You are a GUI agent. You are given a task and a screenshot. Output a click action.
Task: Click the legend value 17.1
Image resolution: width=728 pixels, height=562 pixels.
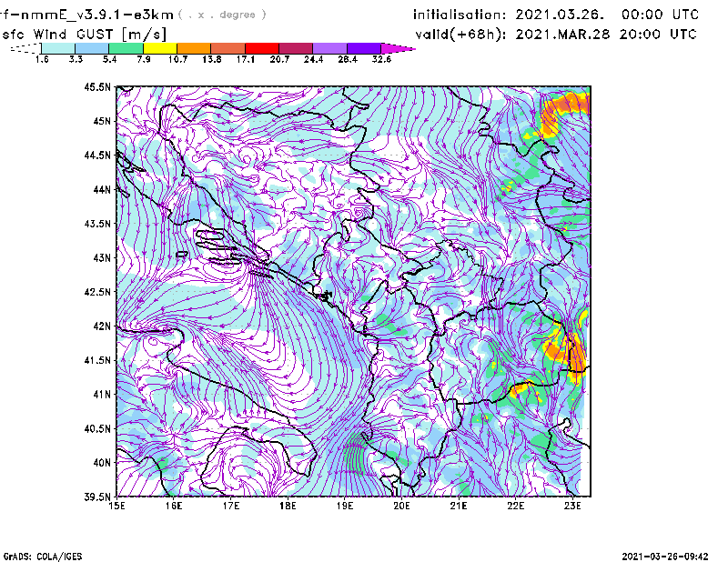point(245,59)
